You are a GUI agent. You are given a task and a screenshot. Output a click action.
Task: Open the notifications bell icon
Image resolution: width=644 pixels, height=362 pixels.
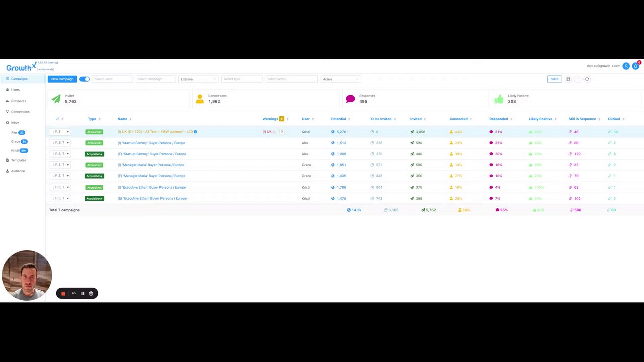click(636, 66)
